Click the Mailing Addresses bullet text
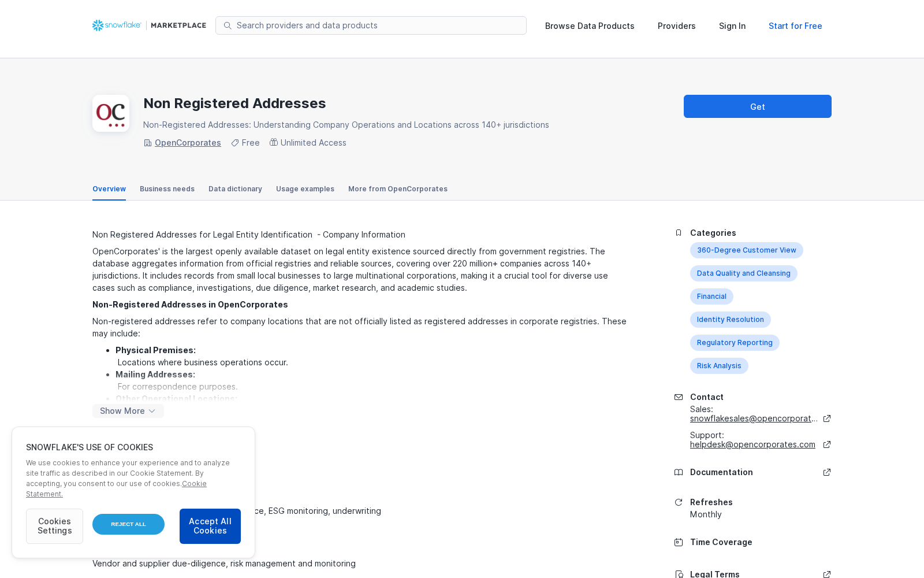Image resolution: width=924 pixels, height=578 pixels. tap(155, 375)
